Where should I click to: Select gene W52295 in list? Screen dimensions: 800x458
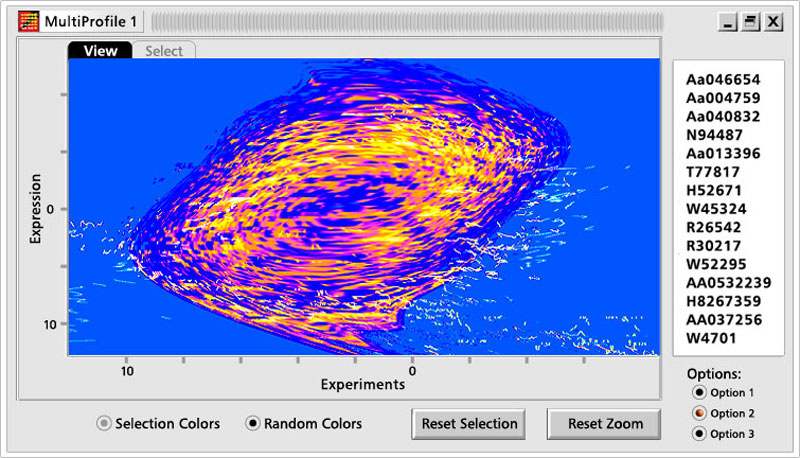click(716, 264)
